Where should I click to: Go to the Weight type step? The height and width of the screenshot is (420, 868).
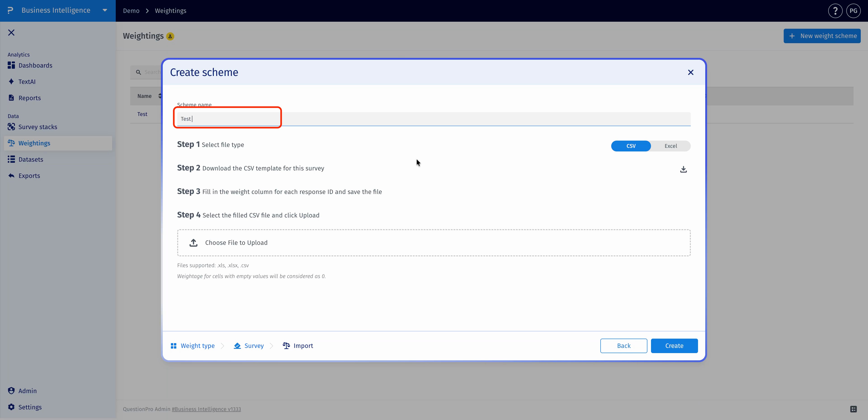[x=198, y=346]
